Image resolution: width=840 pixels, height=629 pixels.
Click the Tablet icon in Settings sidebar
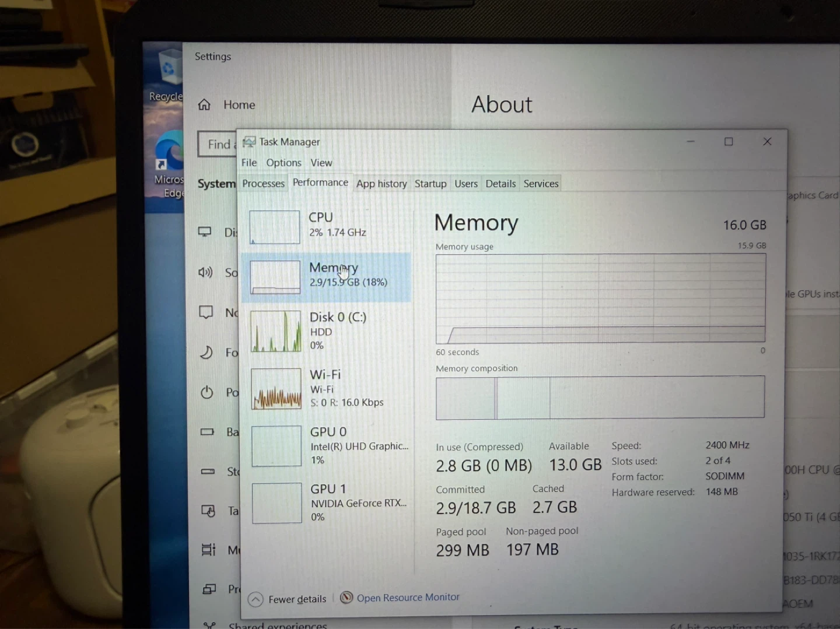(x=208, y=511)
